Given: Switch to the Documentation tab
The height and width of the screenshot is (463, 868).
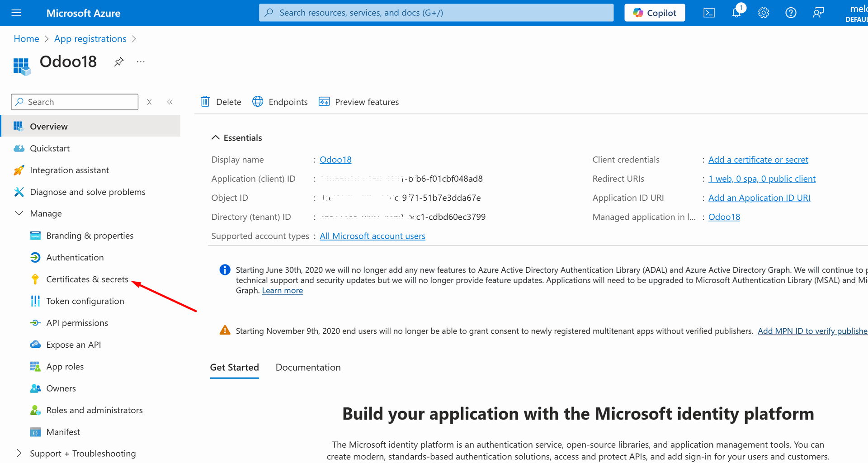Looking at the screenshot, I should [308, 368].
